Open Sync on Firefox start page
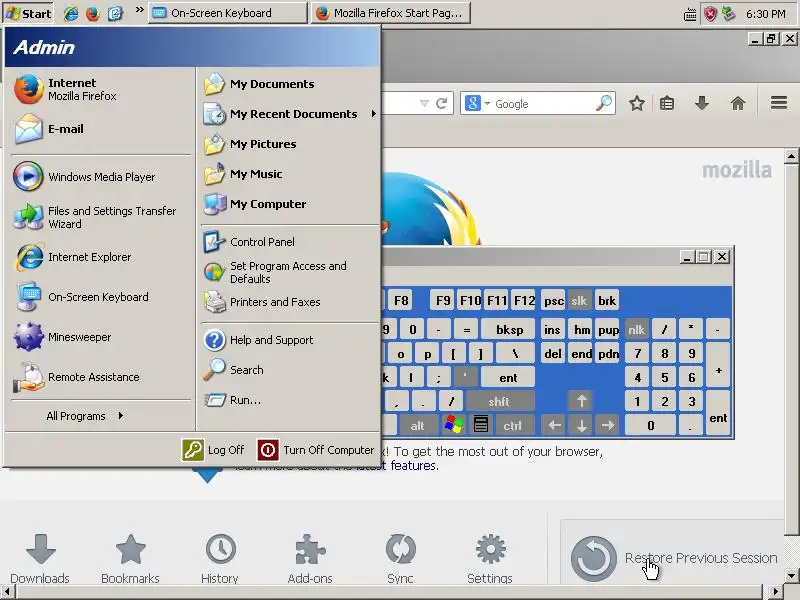The width and height of the screenshot is (800, 600). (401, 559)
